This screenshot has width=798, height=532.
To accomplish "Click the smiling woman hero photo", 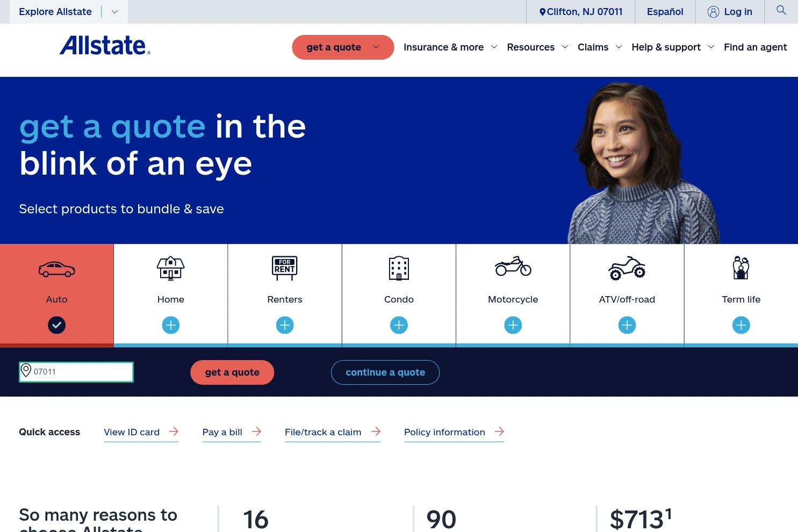I will click(x=643, y=164).
